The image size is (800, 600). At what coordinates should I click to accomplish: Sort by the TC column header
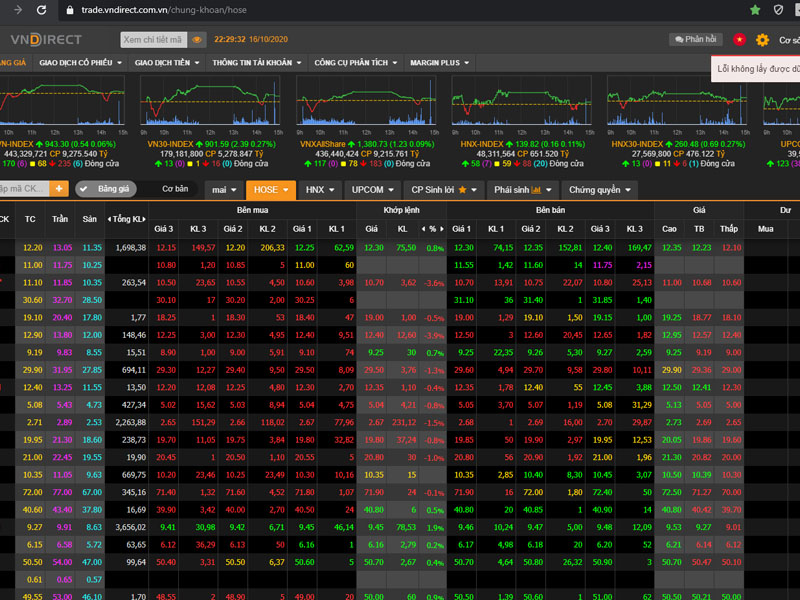click(30, 219)
